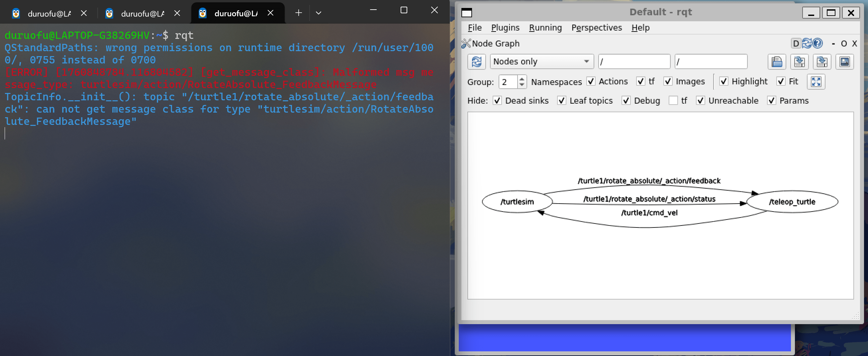
Task: Open the Plugins menu
Action: 505,28
